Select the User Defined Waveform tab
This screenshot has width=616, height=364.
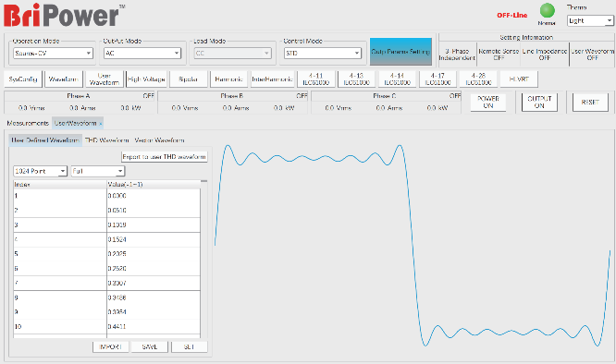pos(45,140)
